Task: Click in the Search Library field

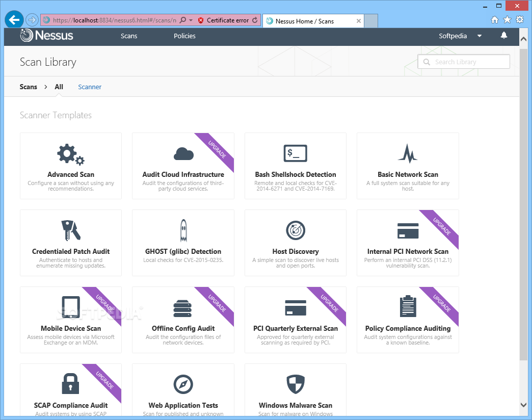Action: (464, 62)
